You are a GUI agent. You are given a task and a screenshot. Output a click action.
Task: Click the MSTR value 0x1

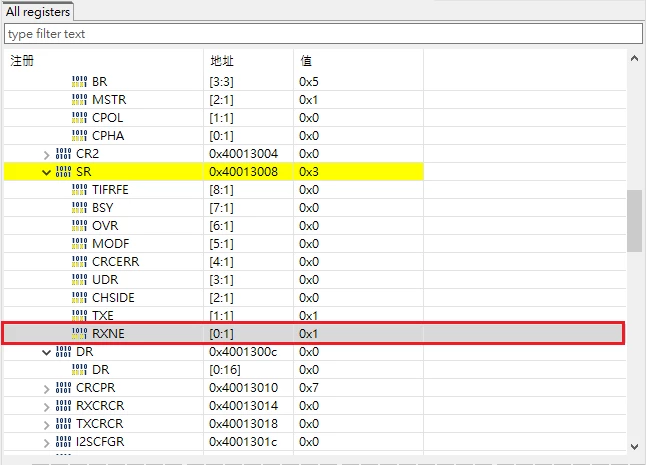309,100
